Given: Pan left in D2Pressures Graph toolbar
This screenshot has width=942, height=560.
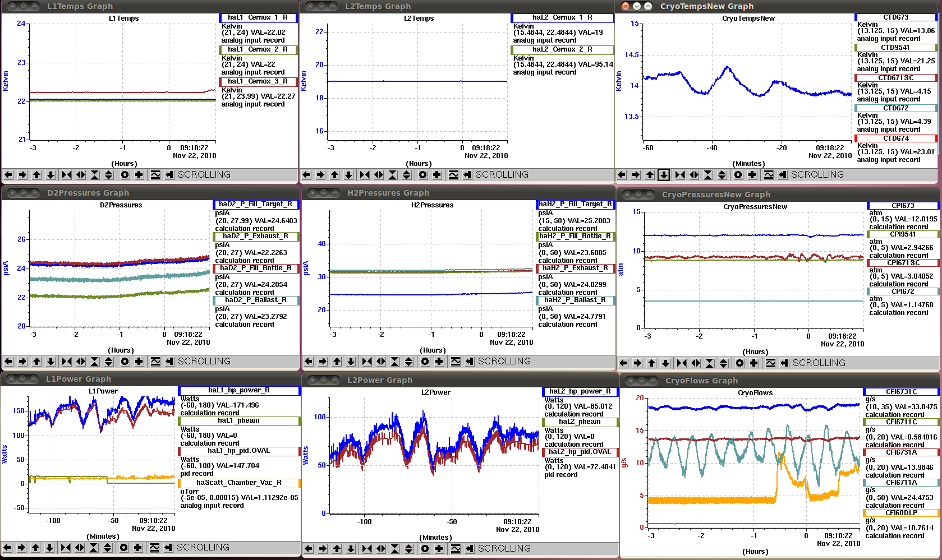Looking at the screenshot, I should click(8, 362).
